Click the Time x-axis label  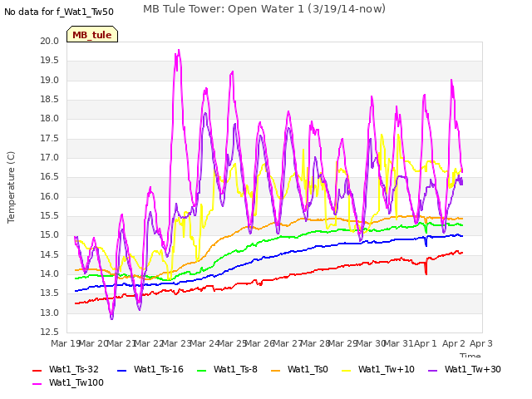coord(470,355)
